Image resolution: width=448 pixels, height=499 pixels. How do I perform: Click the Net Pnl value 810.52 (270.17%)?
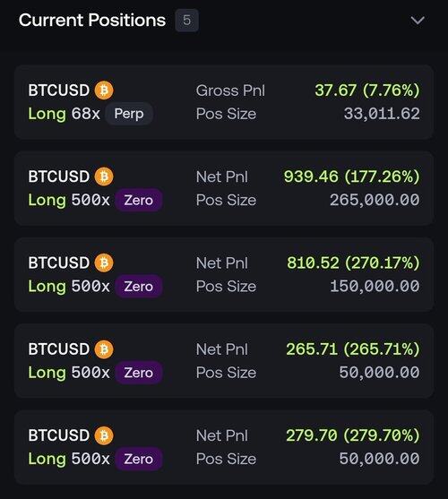(353, 262)
